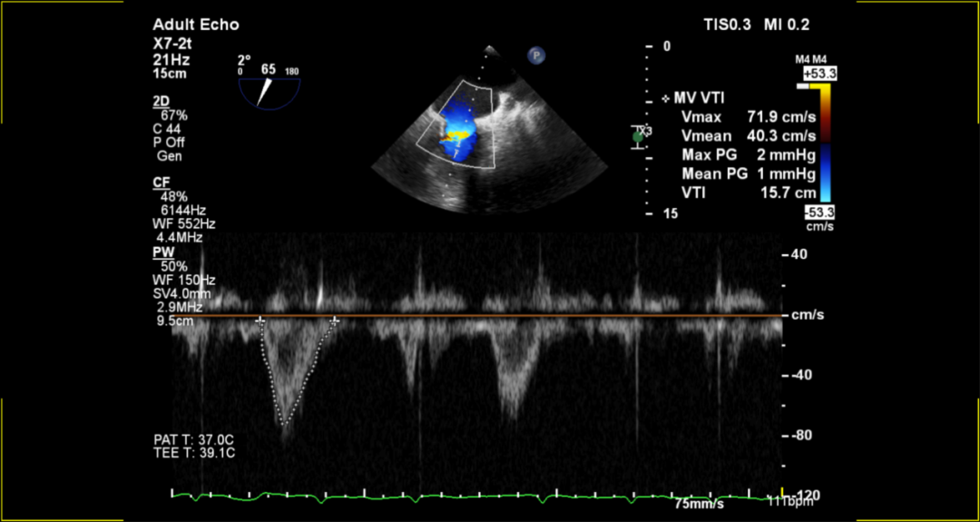Click the MV VTI measurement crosshair symbol
Image resolution: width=980 pixels, height=522 pixels.
pyautogui.click(x=665, y=98)
